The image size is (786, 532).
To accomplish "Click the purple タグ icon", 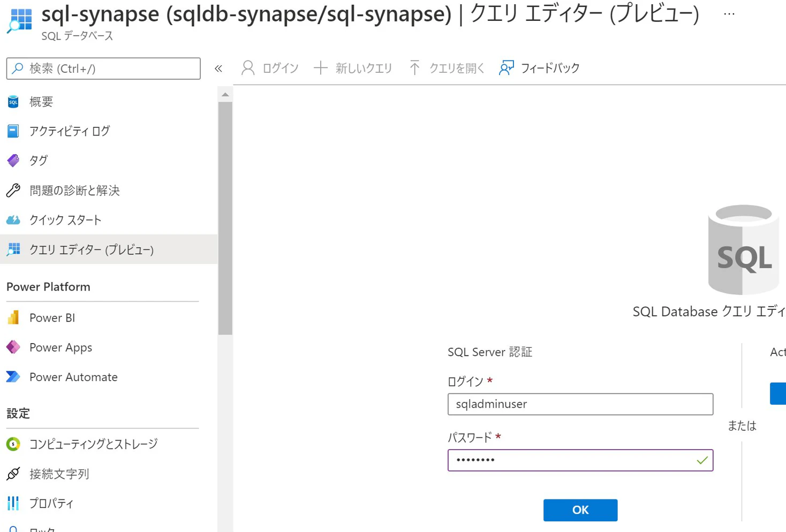I will point(13,161).
